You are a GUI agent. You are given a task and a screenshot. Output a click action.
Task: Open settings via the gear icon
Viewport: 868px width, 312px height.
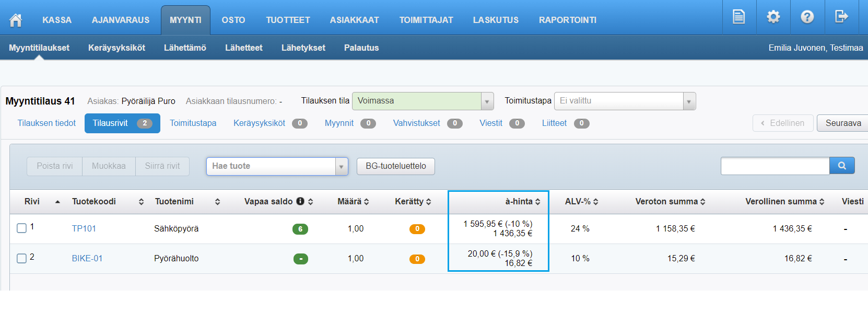point(773,17)
